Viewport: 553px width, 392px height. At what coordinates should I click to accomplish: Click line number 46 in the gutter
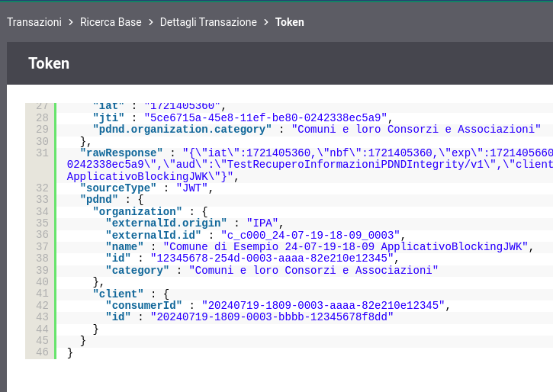click(42, 352)
